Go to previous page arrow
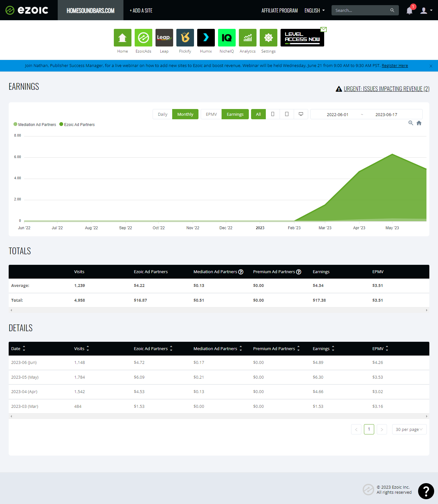 [x=356, y=429]
